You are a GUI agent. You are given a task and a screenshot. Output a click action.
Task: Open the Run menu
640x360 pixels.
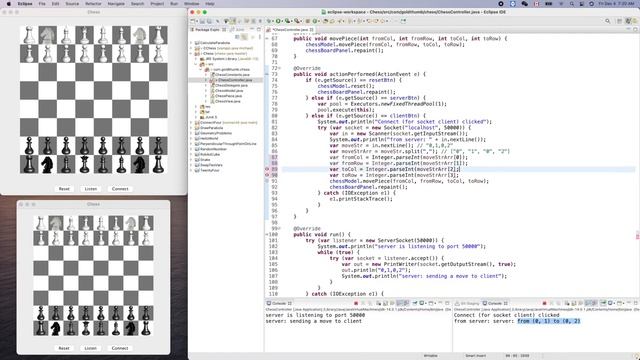pos(174,4)
